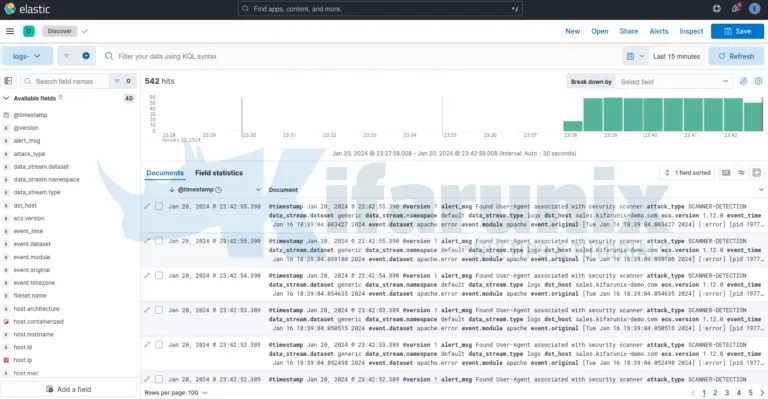This screenshot has width=768, height=399.
Task: Click New in the top menu
Action: pyautogui.click(x=573, y=31)
